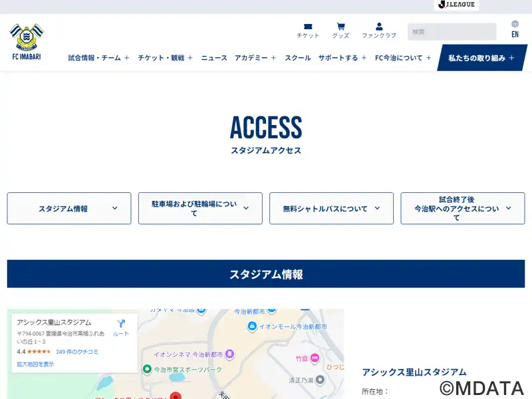This screenshot has width=532, height=399.
Task: Open the ニュース menu item
Action: pyautogui.click(x=214, y=58)
